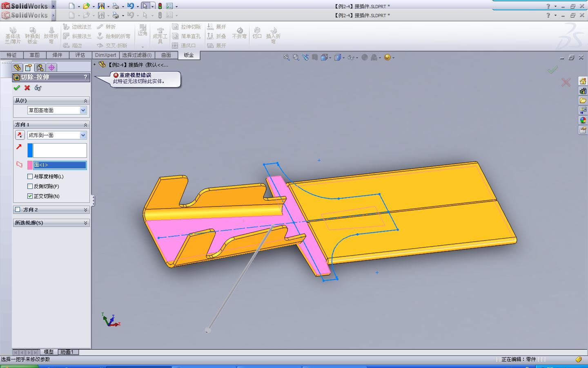Accept the feature using confirmation corner checkmark
The height and width of the screenshot is (368, 588).
click(552, 70)
